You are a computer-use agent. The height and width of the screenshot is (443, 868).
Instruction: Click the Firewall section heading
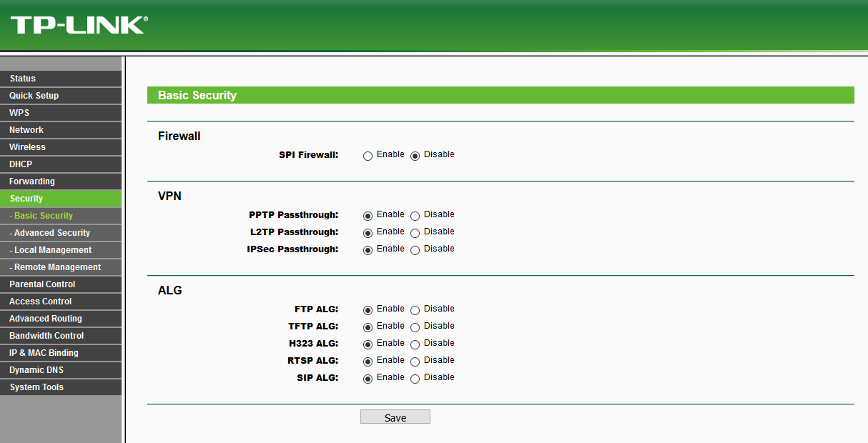[179, 136]
